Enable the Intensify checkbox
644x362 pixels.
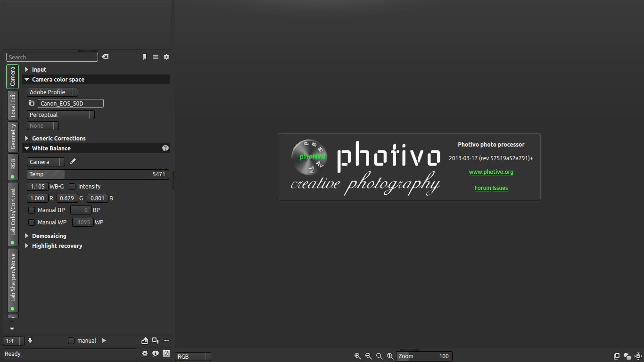[73, 187]
